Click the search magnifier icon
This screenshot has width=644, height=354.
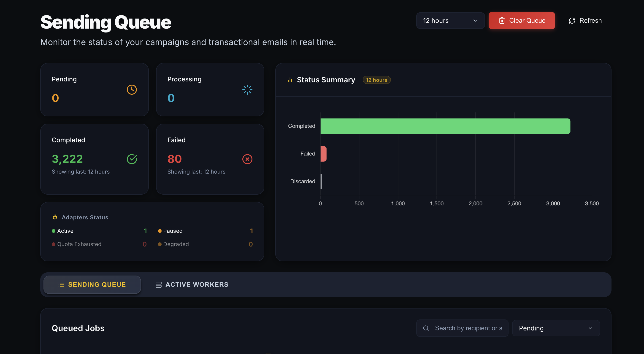pyautogui.click(x=426, y=328)
